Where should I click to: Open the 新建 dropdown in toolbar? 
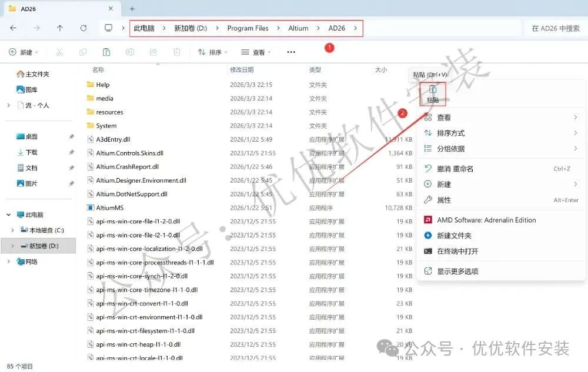click(24, 52)
